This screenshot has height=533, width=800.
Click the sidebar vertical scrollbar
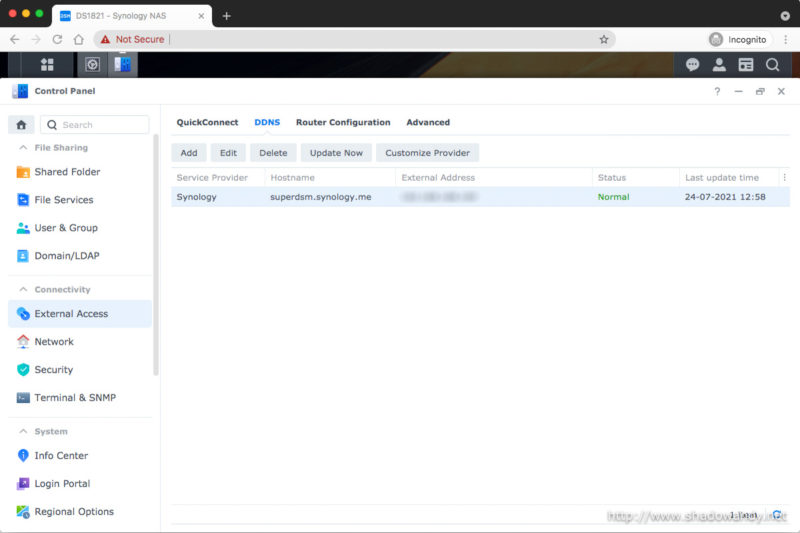click(x=156, y=255)
